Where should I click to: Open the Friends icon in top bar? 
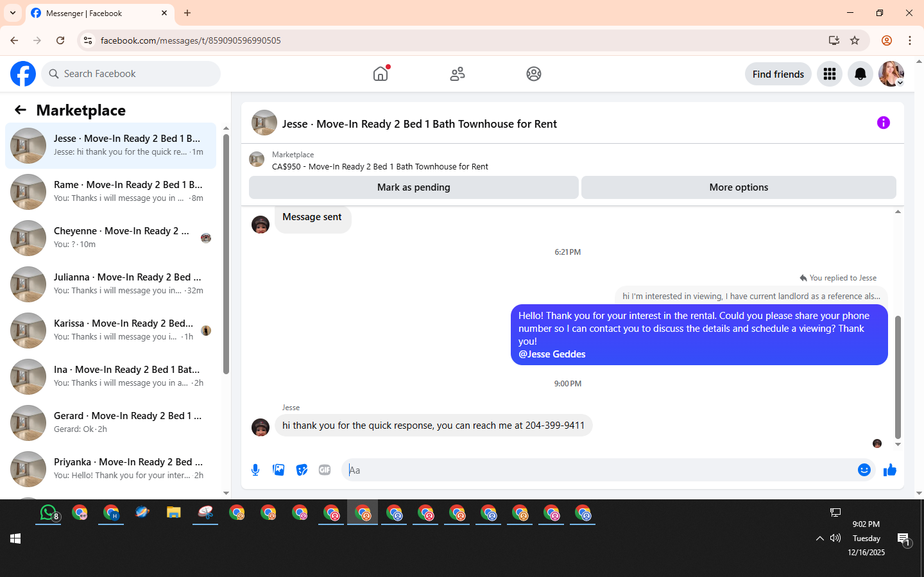point(458,74)
